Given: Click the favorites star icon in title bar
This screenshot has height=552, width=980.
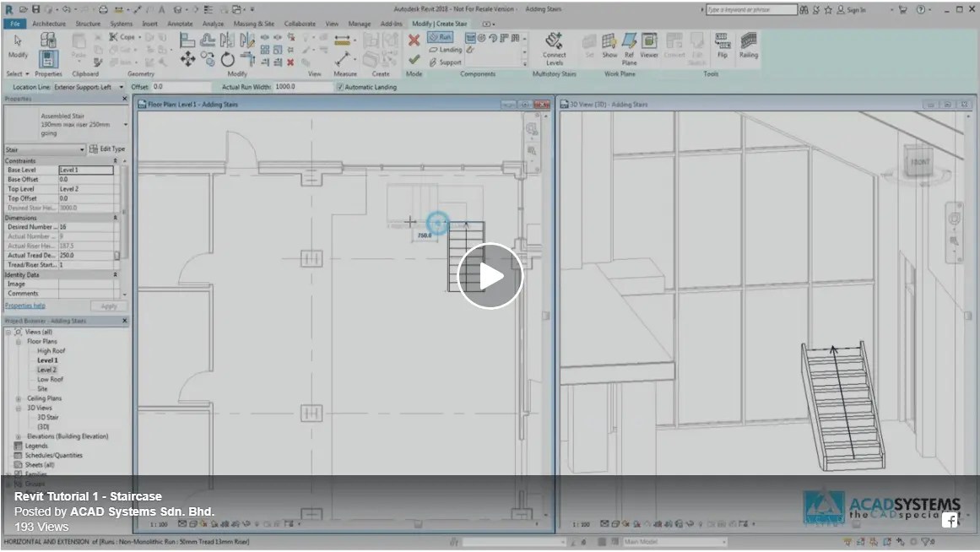Looking at the screenshot, I should coord(828,9).
